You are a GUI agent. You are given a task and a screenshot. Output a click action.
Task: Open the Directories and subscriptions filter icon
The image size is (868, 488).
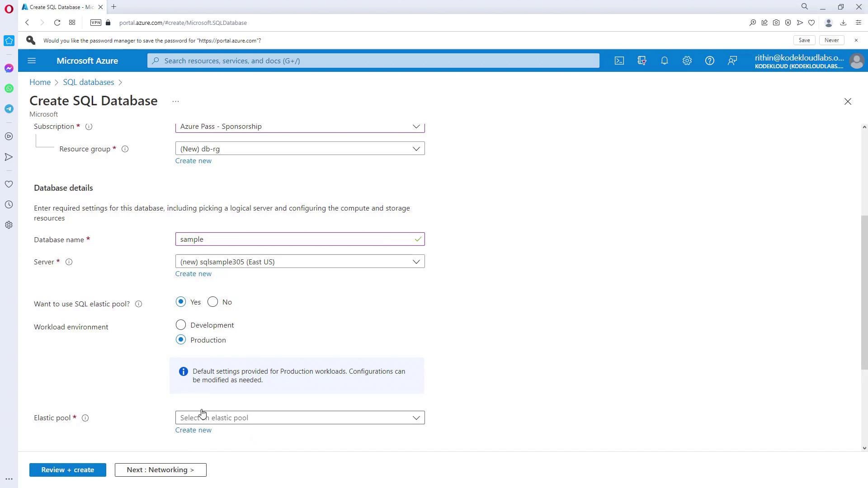pyautogui.click(x=642, y=61)
